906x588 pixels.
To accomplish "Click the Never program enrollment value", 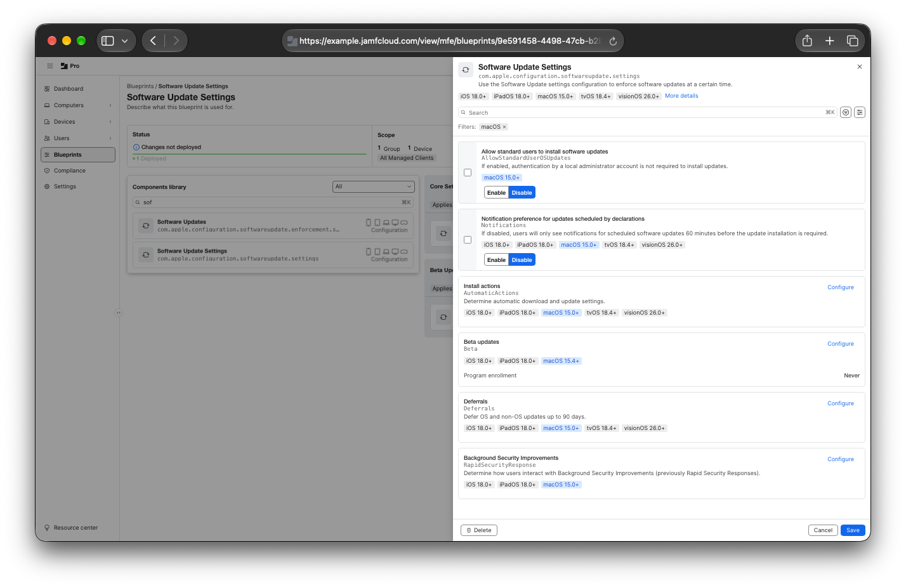I will tap(851, 376).
